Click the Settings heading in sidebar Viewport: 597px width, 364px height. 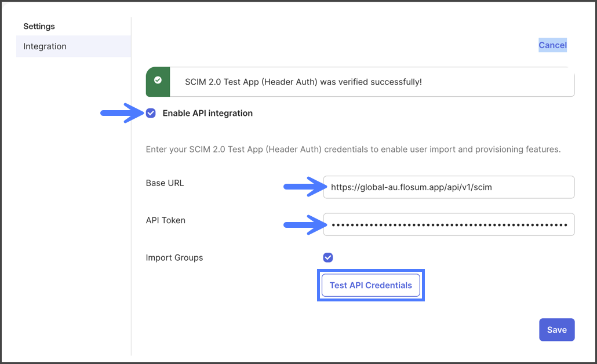[39, 26]
